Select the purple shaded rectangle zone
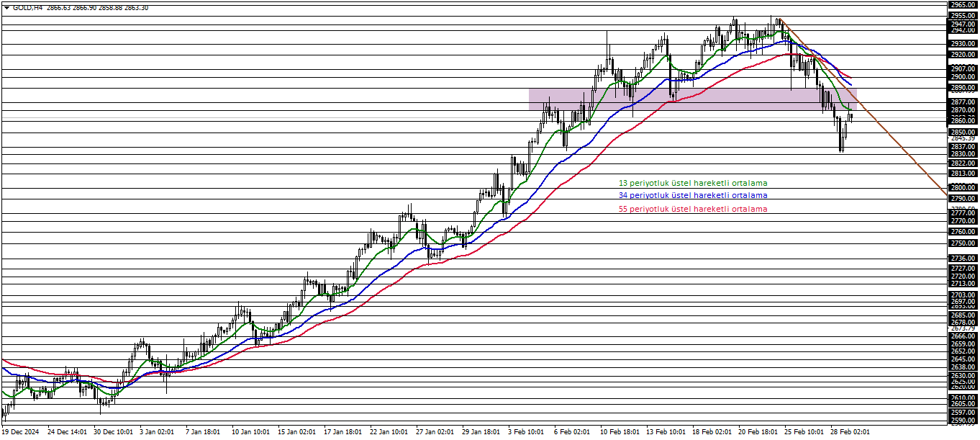 692,99
